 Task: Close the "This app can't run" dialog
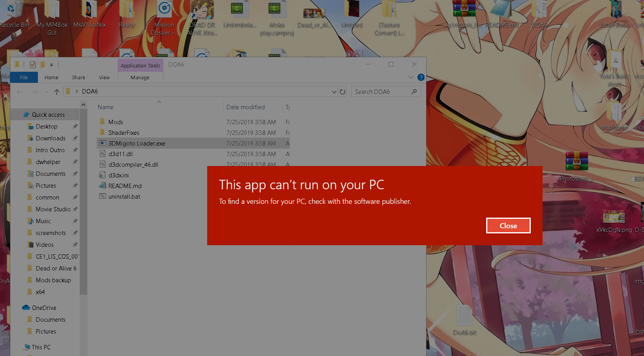pos(508,226)
